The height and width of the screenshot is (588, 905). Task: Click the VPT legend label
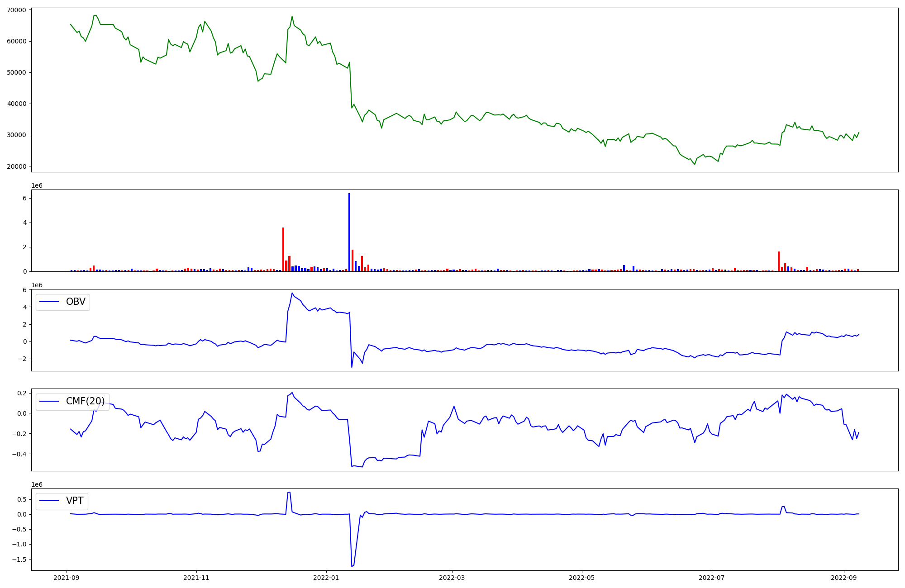75,501
